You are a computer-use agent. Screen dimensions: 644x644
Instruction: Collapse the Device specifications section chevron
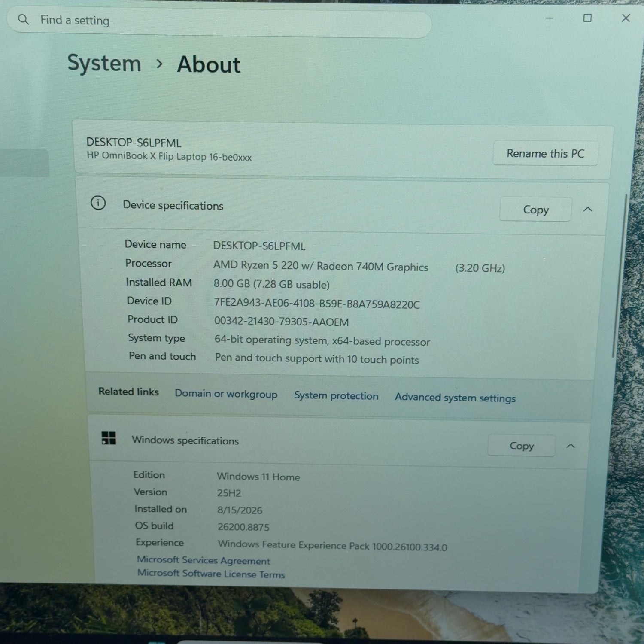pos(588,210)
